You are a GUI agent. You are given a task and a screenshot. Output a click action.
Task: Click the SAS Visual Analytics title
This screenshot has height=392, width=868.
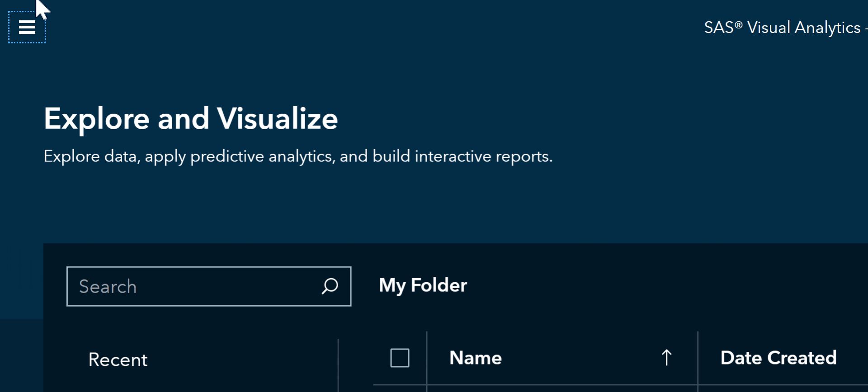(782, 28)
